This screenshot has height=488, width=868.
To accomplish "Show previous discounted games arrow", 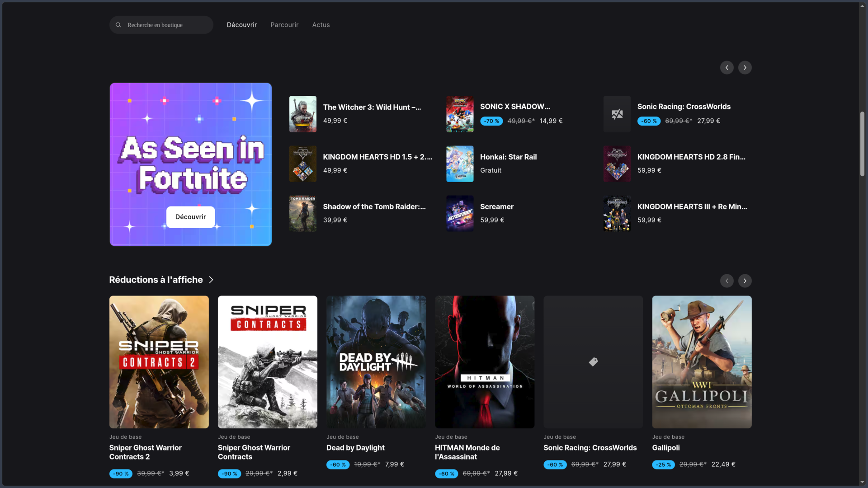I will [x=727, y=281].
